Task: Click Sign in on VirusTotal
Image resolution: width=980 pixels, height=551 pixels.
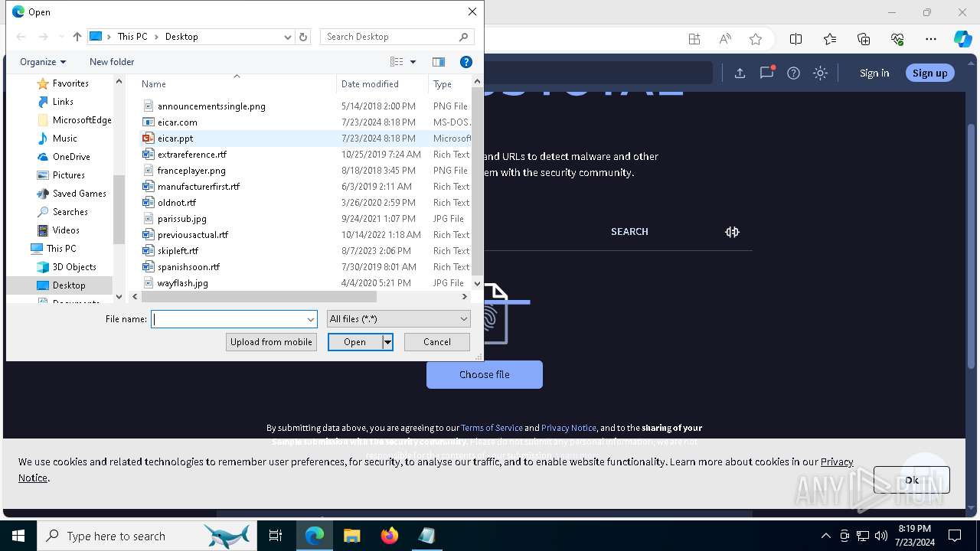Action: (874, 73)
